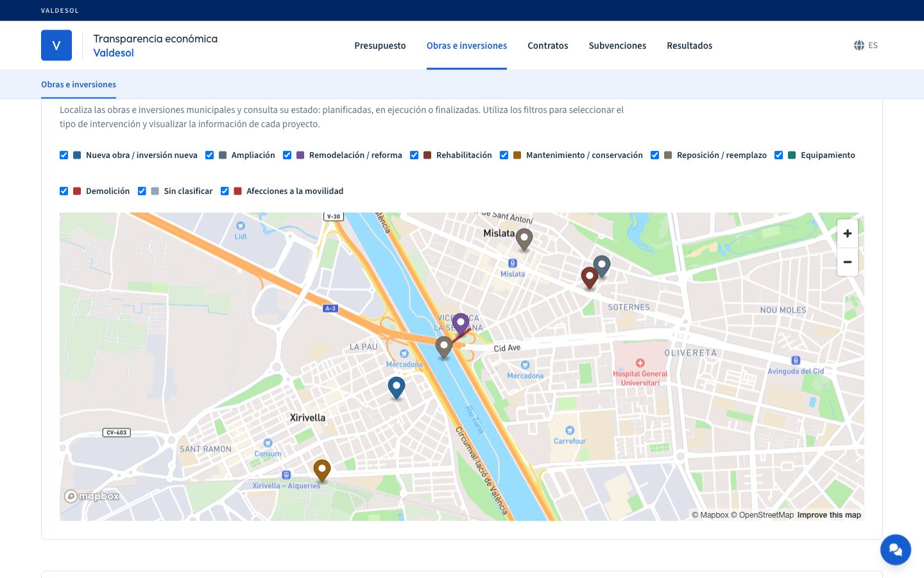Disable the Equipamiento checkbox
924x578 pixels.
[x=778, y=155]
